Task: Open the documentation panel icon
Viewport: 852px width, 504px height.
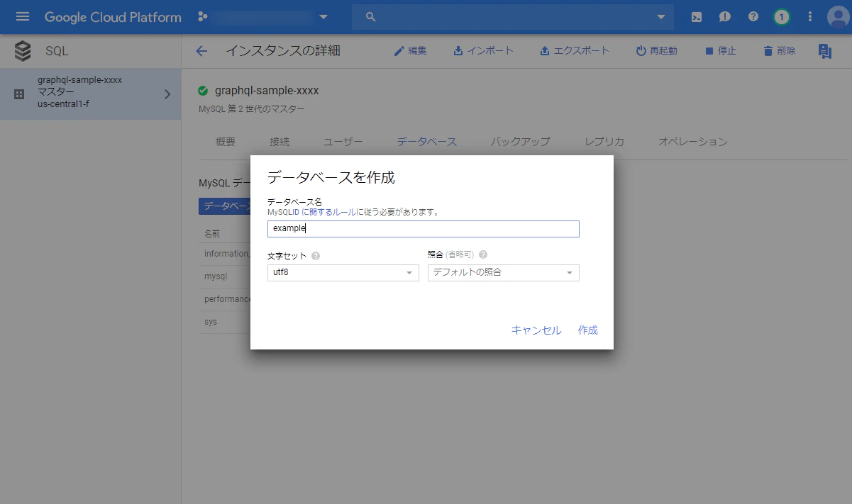Action: (x=824, y=51)
